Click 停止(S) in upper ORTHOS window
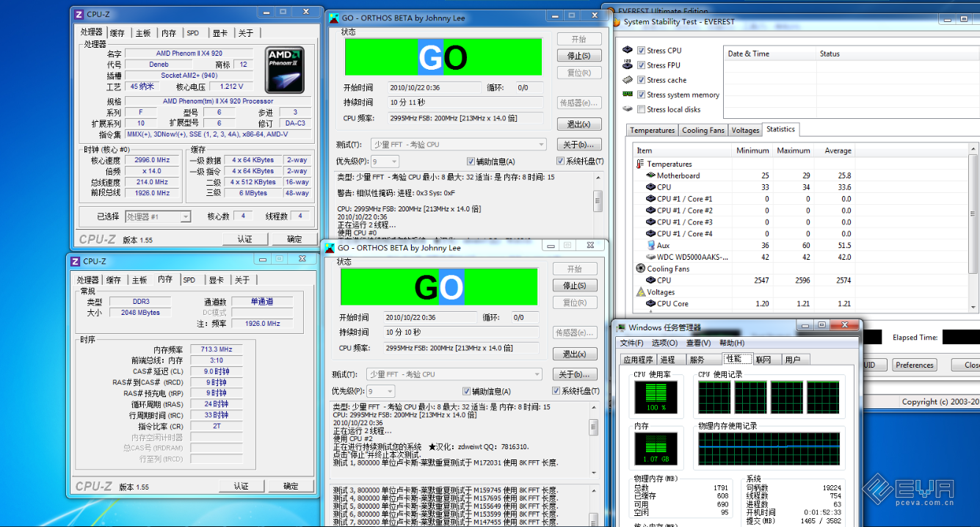The width and height of the screenshot is (980, 527). (578, 56)
